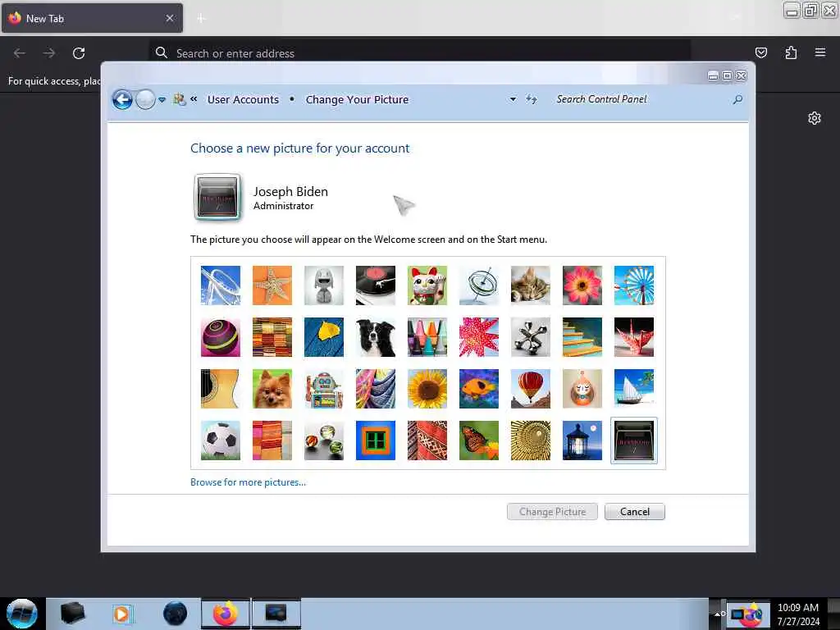Open media player from taskbar
The image size is (840, 630).
click(122, 614)
